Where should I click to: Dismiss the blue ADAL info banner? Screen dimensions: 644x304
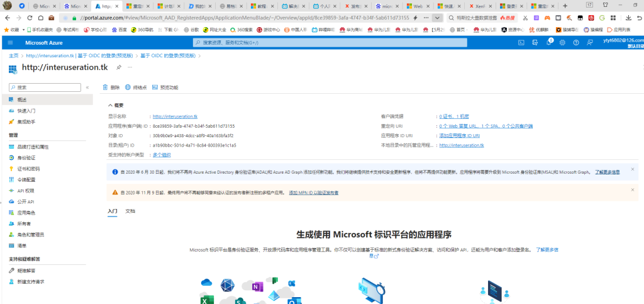(633, 169)
